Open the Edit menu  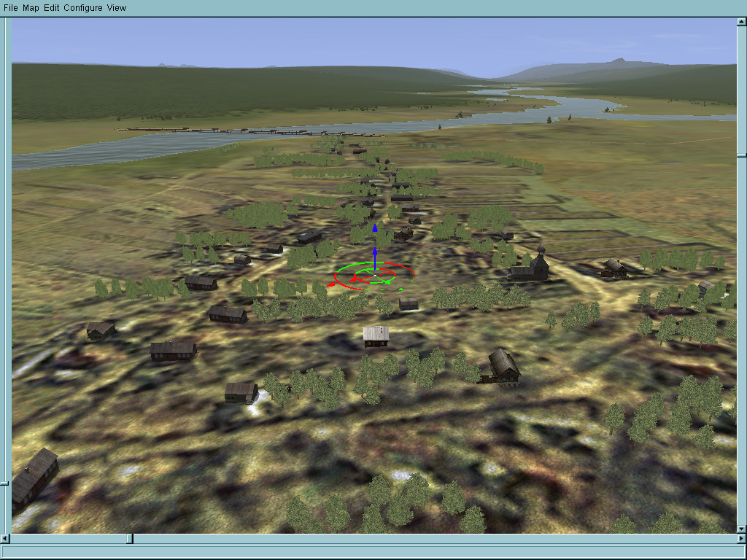click(x=52, y=7)
